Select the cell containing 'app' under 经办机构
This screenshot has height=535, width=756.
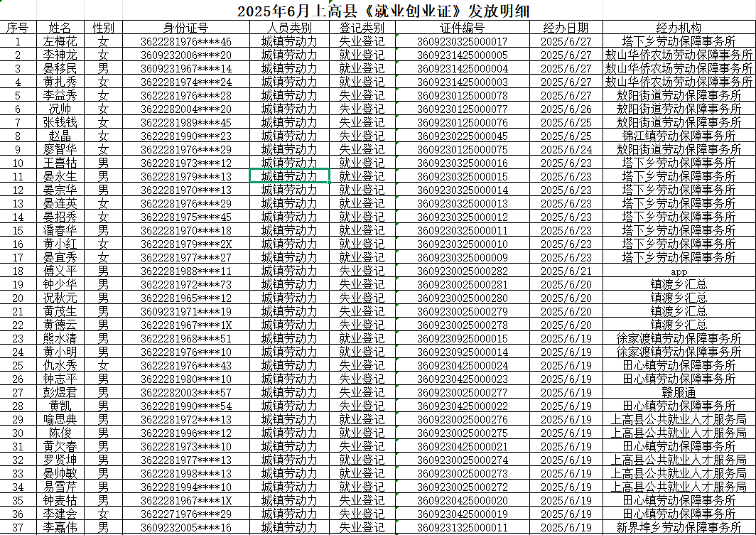(679, 271)
